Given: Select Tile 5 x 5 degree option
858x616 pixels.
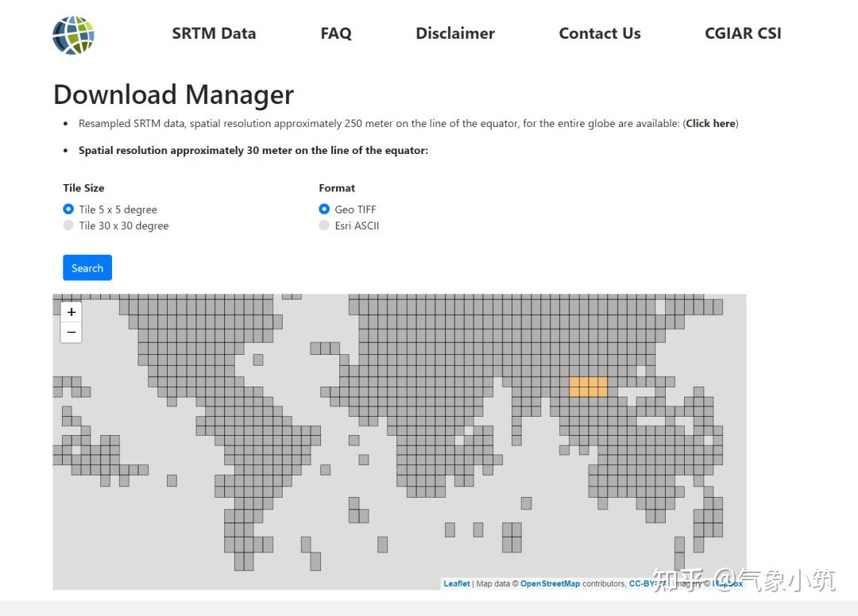Looking at the screenshot, I should 68,210.
